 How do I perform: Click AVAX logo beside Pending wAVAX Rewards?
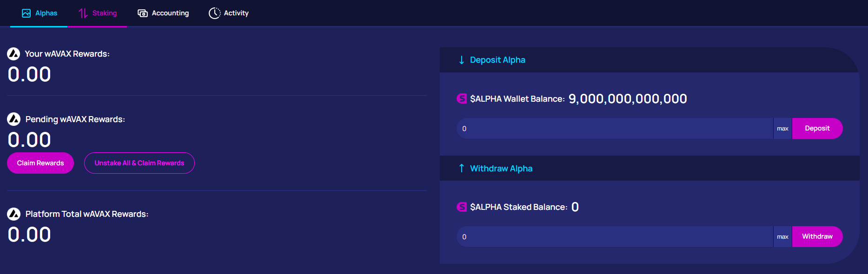tap(13, 119)
